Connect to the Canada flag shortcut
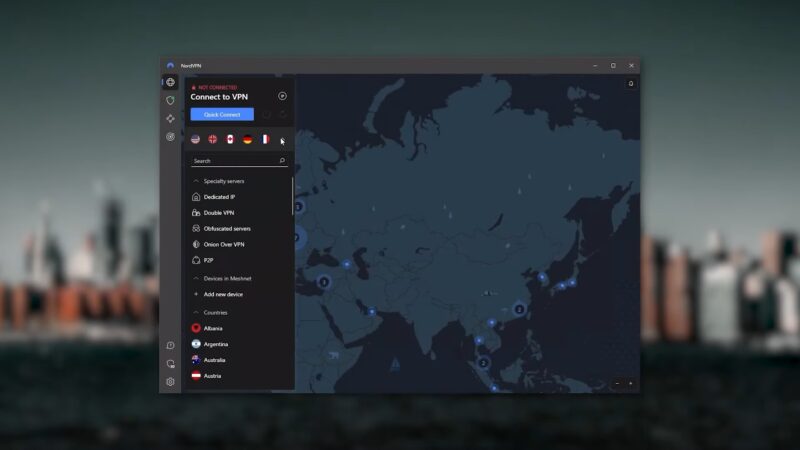This screenshot has width=800, height=450. (x=230, y=139)
